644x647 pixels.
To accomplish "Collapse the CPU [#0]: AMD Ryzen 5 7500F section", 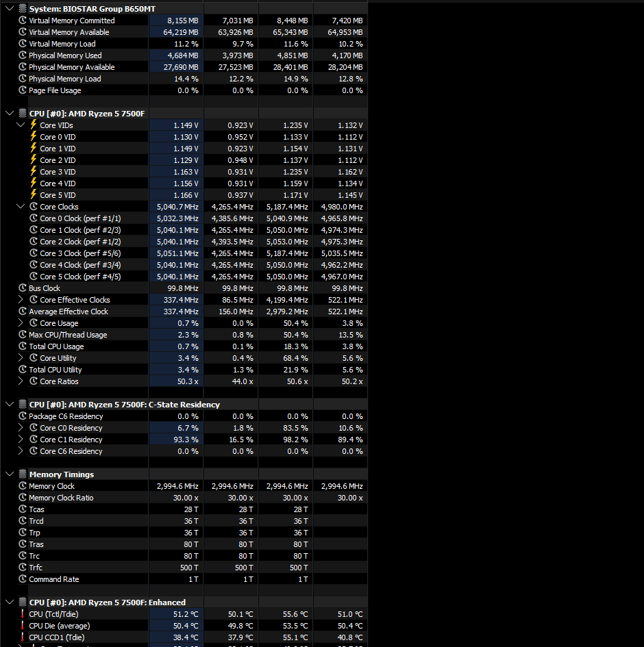I will click(10, 114).
